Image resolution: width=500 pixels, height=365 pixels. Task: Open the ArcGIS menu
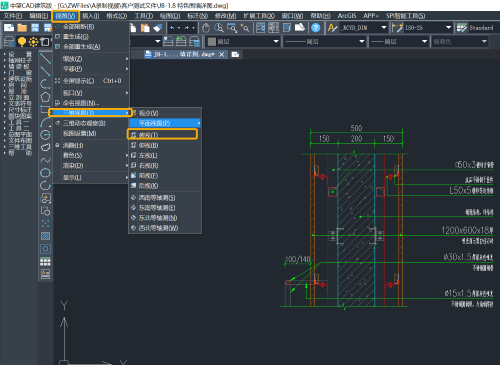[x=347, y=16]
